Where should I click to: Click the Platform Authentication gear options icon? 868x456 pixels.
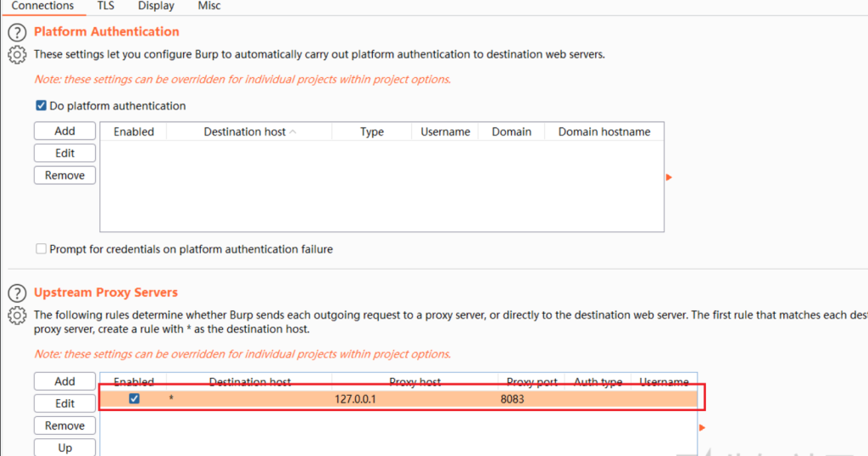click(x=16, y=55)
